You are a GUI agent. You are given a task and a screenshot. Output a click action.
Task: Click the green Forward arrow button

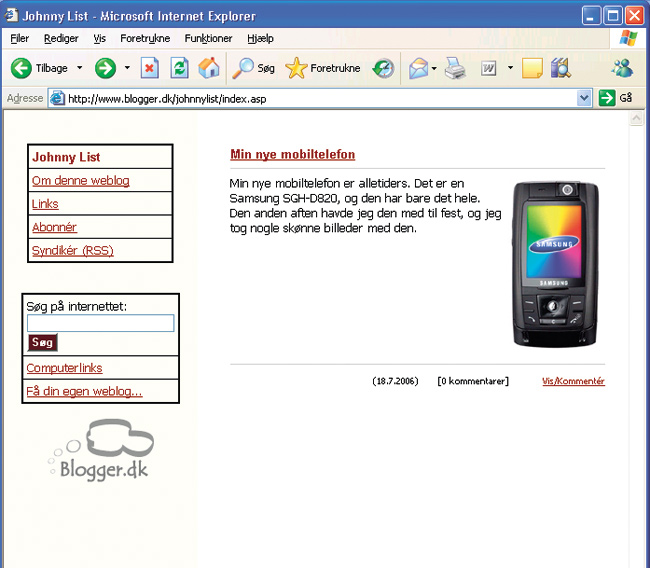point(105,68)
